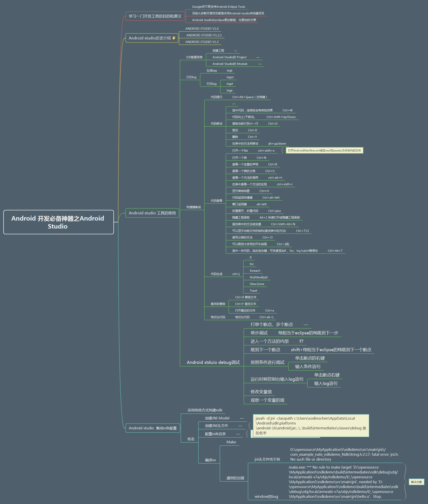
Task: Select the 查看一个变量的声明 node
Action: pyautogui.click(x=245, y=164)
